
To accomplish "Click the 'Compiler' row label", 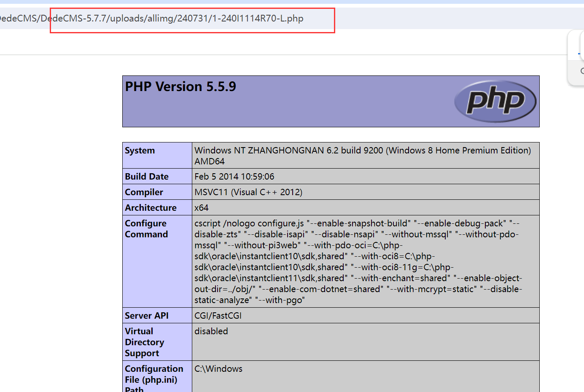I will (x=144, y=192).
